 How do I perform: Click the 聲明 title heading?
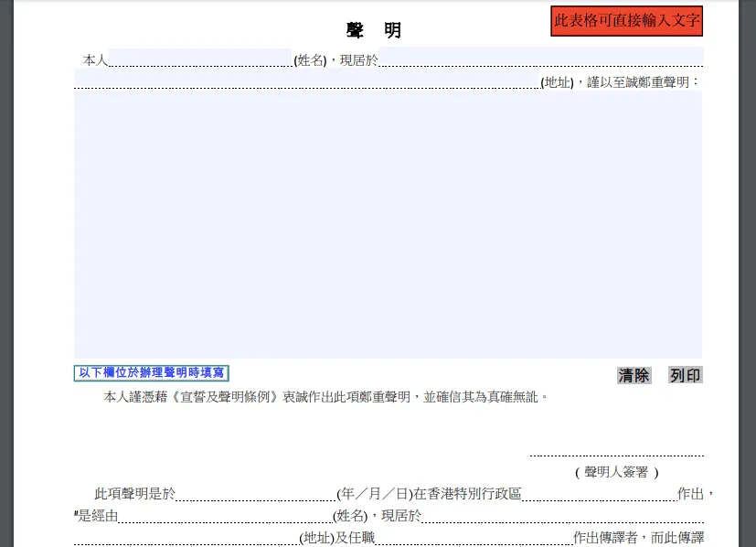(374, 30)
